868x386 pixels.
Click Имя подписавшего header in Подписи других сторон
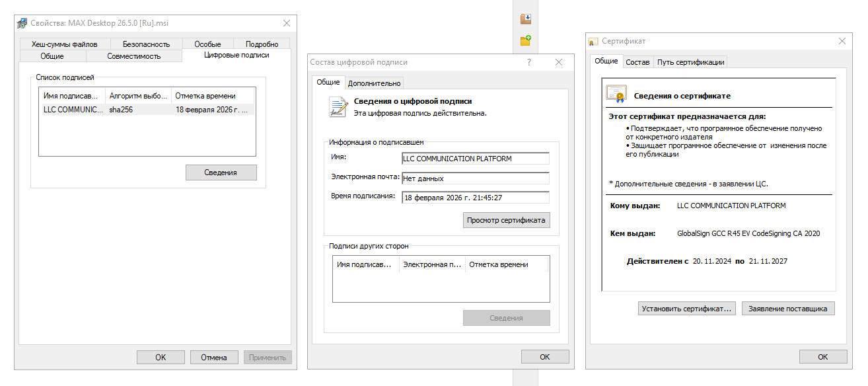click(x=366, y=264)
